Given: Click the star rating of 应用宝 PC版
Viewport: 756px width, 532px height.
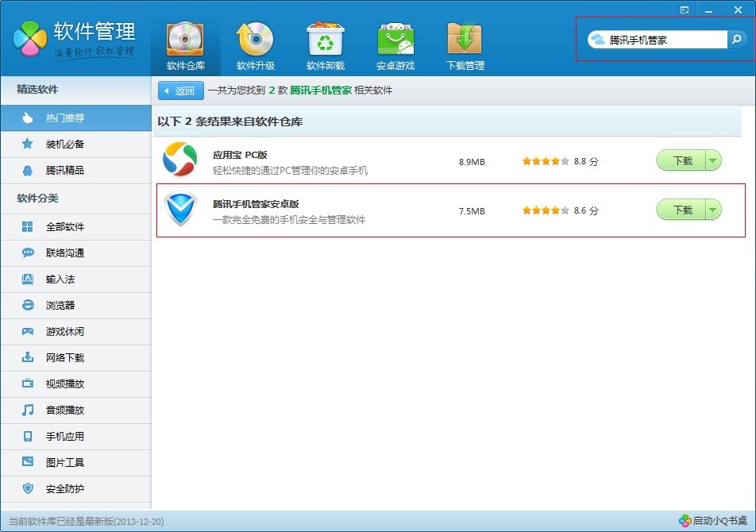Looking at the screenshot, I should point(546,160).
